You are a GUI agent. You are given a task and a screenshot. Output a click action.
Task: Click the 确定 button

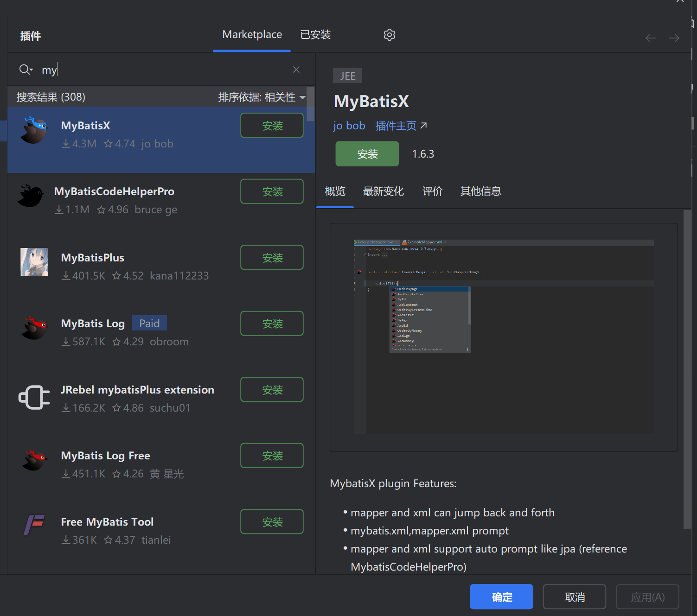(x=501, y=597)
